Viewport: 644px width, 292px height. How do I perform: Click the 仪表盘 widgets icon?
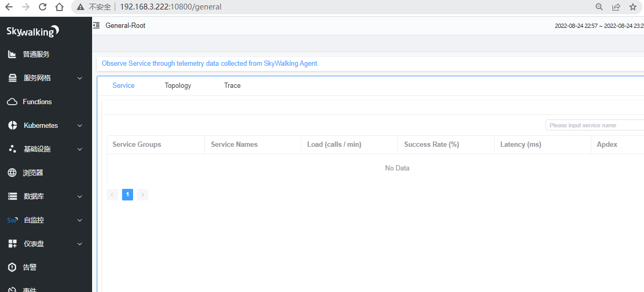coord(13,244)
